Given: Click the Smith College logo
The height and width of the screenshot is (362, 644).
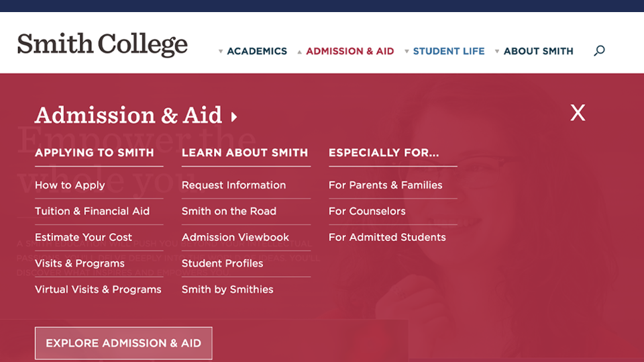Looking at the screenshot, I should pos(103,44).
